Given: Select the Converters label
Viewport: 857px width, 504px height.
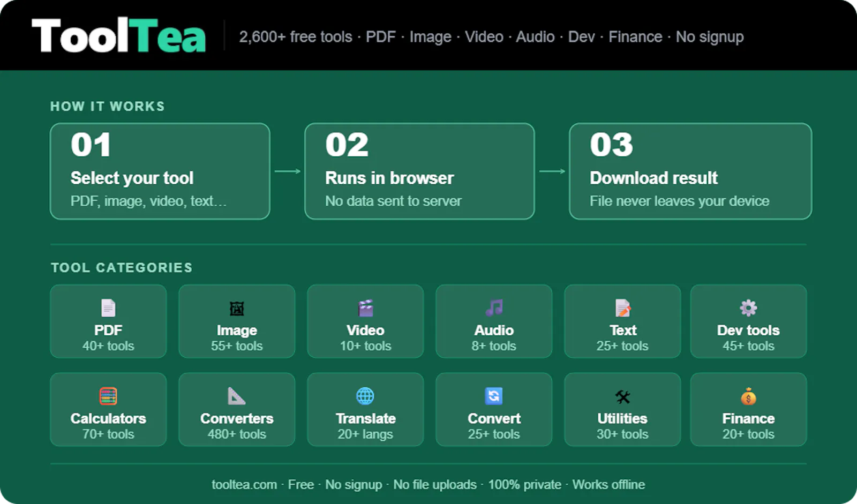Looking at the screenshot, I should pyautogui.click(x=237, y=418).
